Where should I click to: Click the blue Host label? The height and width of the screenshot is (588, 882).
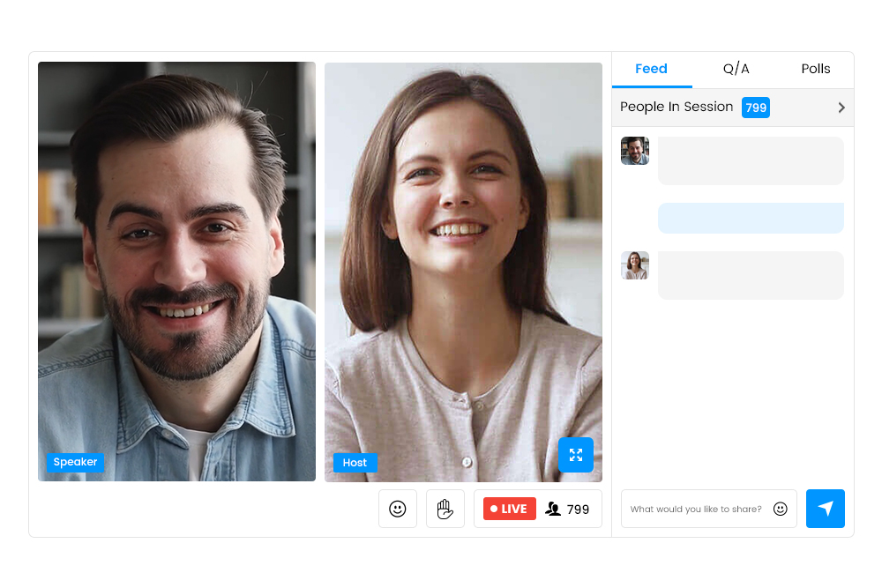click(x=355, y=463)
